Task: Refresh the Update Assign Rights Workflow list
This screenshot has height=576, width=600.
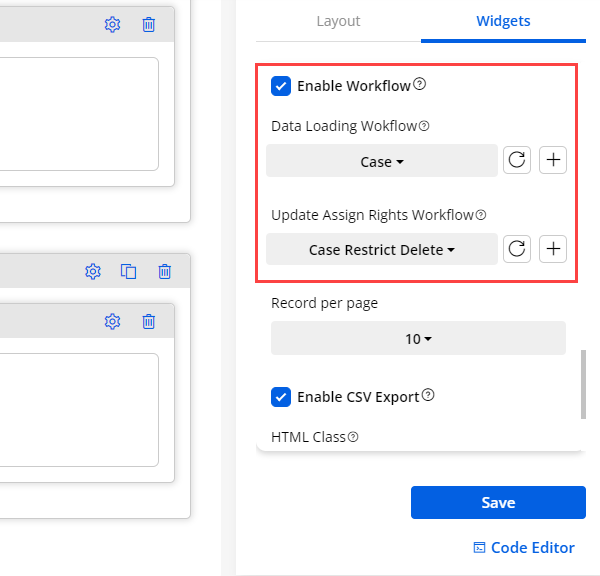Action: tap(517, 249)
